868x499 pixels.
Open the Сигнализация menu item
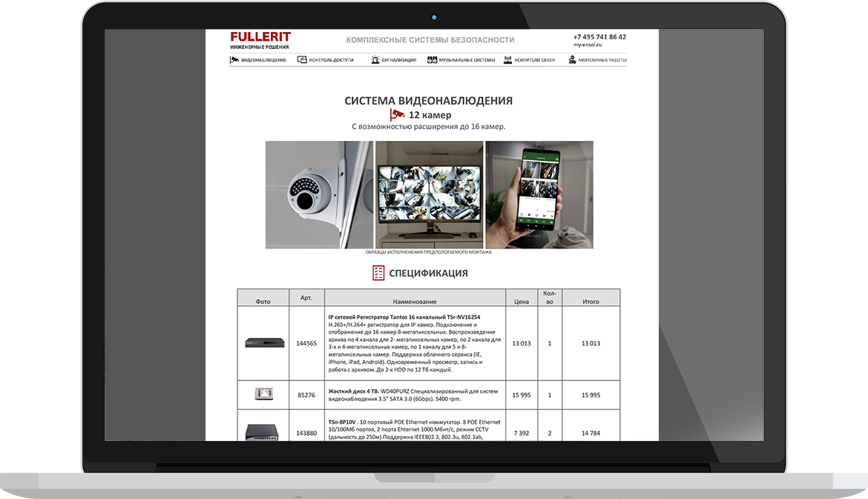click(398, 60)
